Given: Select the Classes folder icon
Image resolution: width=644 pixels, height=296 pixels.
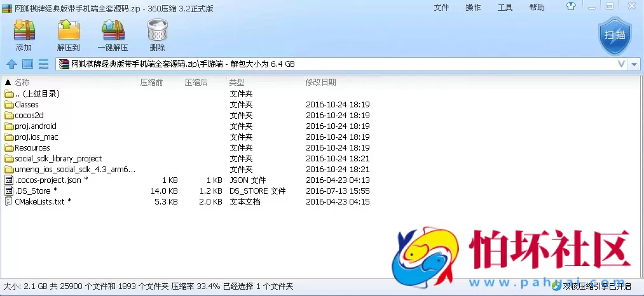Looking at the screenshot, I should (9, 104).
